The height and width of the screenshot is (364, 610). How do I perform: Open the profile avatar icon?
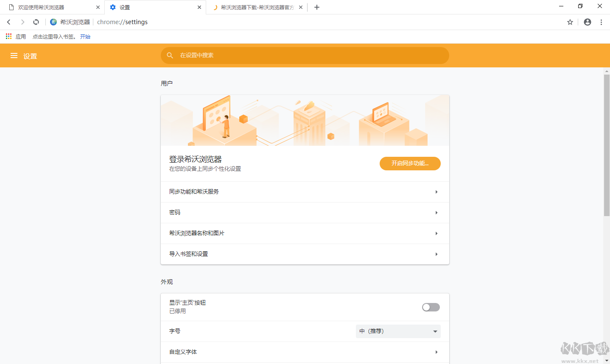coord(587,22)
